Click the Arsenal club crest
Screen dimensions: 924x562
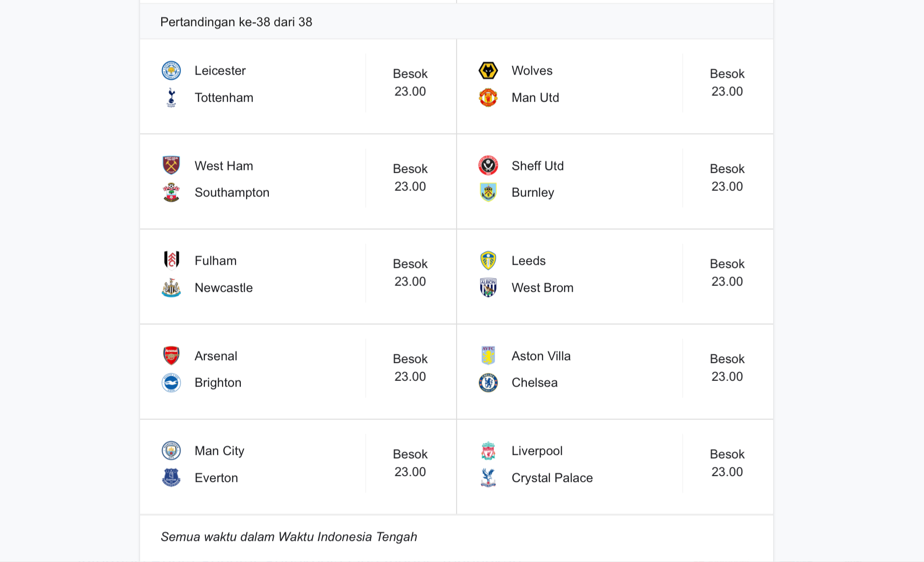(x=171, y=356)
